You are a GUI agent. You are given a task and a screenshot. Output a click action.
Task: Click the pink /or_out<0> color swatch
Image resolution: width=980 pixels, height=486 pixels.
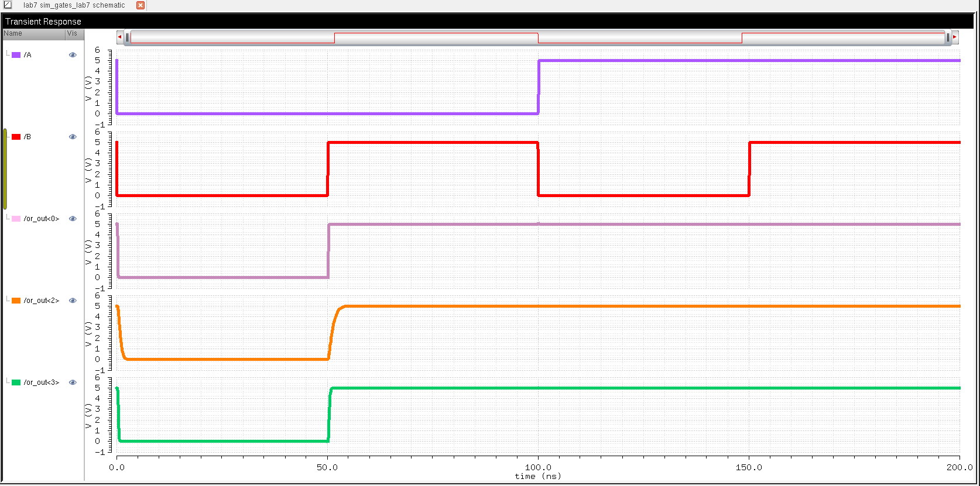point(16,219)
